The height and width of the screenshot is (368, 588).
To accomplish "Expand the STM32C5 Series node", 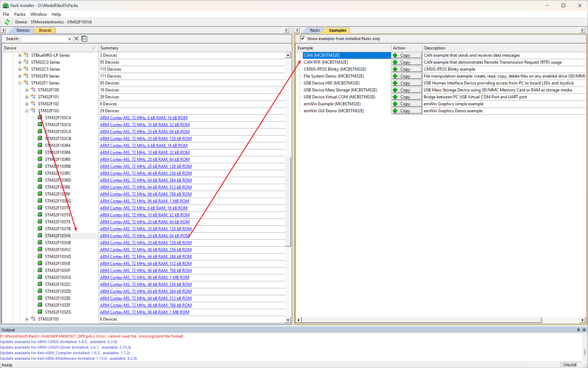I will (x=20, y=69).
